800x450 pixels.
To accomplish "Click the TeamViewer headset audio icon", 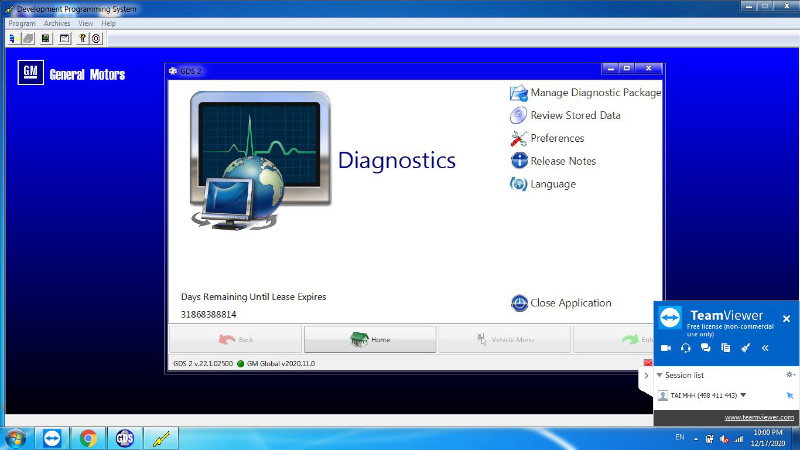I will pyautogui.click(x=686, y=348).
